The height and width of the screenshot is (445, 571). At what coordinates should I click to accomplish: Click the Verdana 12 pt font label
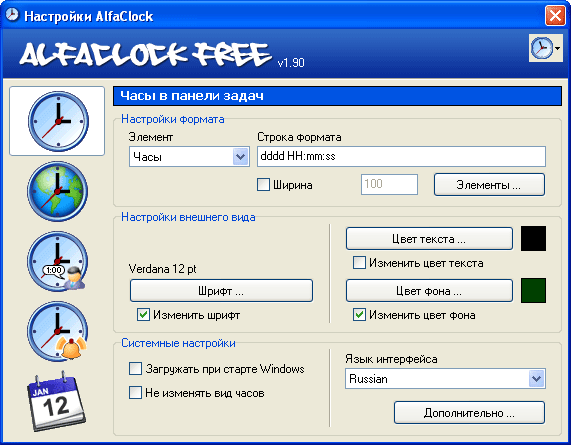(x=162, y=269)
